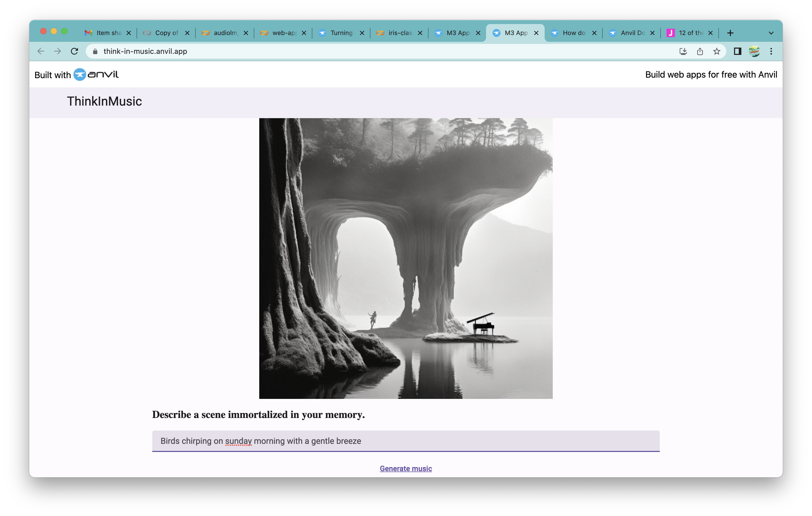Screen dimensions: 812x516
Task: Click the site lock icon
Action: [95, 51]
